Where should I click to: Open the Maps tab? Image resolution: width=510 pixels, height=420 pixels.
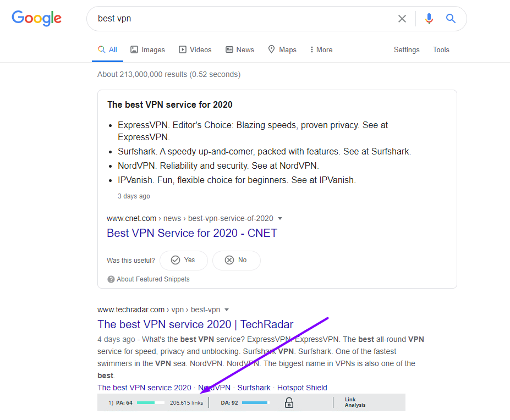pos(282,49)
